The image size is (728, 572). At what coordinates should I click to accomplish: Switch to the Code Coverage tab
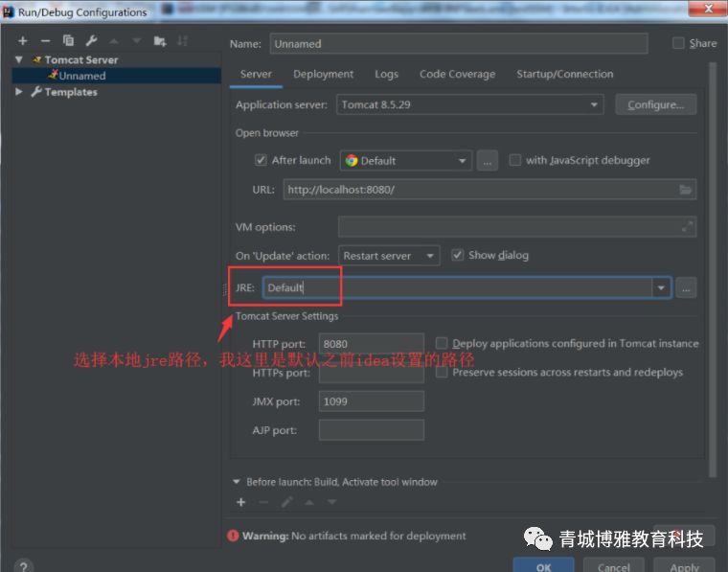457,75
